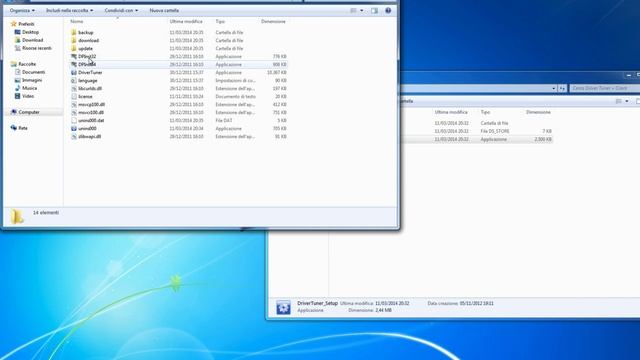Image resolution: width=640 pixels, height=360 pixels.
Task: Sort front window by Nome column
Action: point(77,21)
